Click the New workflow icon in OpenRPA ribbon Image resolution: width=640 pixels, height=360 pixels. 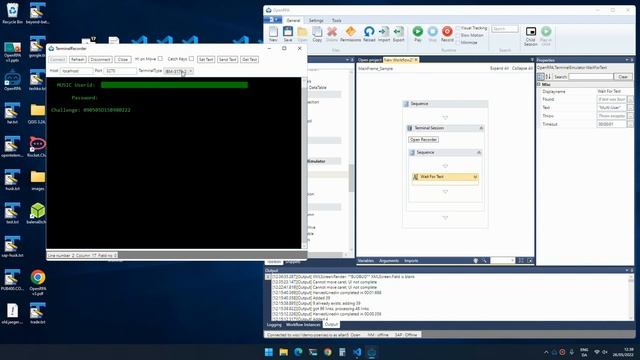273,32
